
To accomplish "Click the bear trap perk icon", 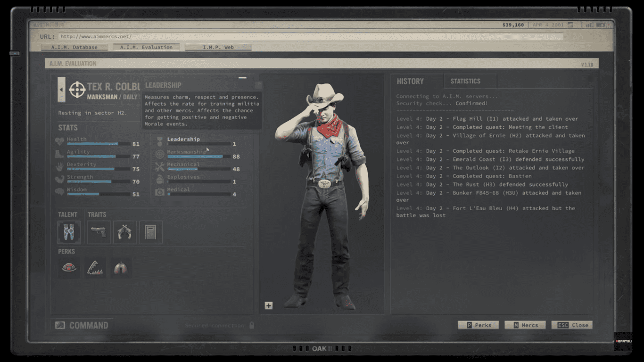I will click(95, 268).
